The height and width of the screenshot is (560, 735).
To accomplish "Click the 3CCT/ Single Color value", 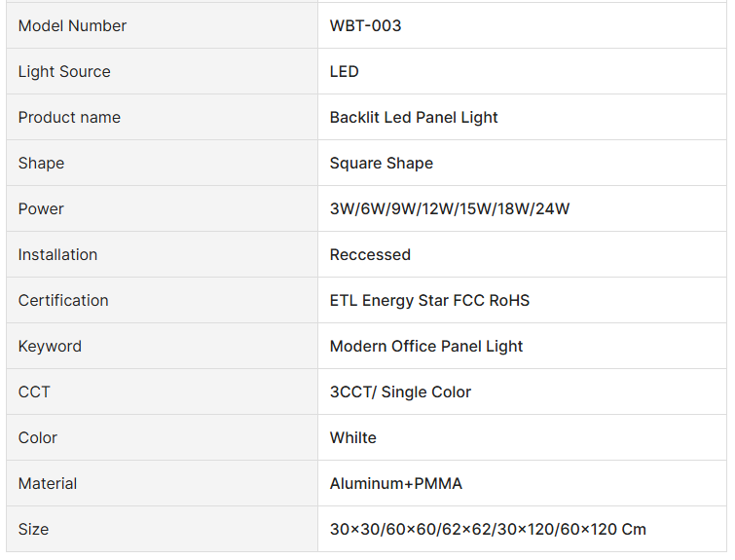I will pyautogui.click(x=400, y=392).
